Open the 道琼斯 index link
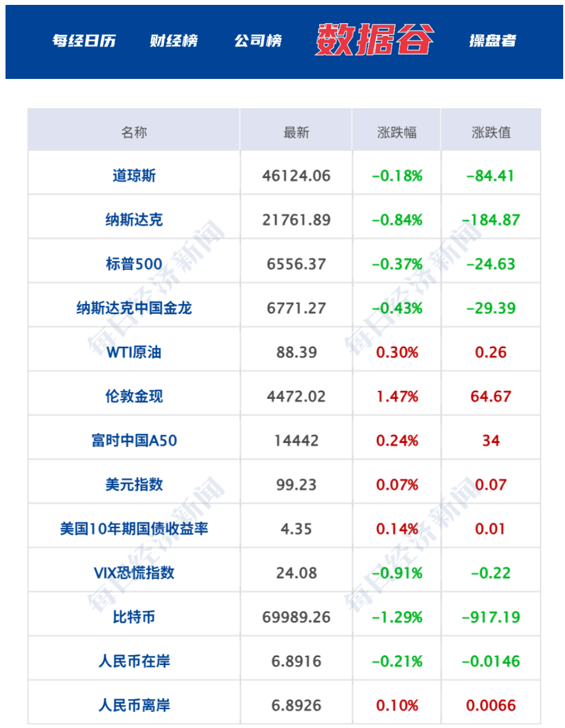 134,176
